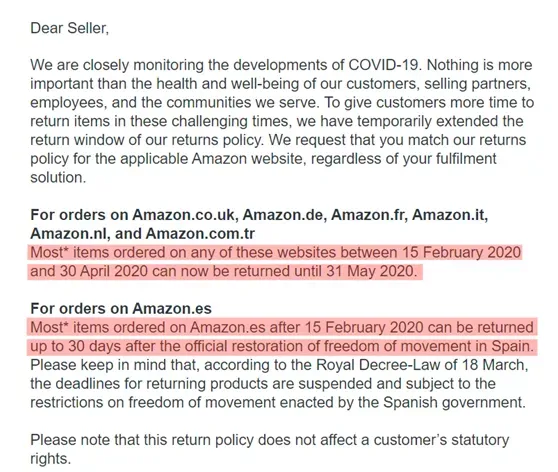Click the 'Dear Seller,' greeting line
The width and height of the screenshot is (558, 472).
[x=69, y=28]
